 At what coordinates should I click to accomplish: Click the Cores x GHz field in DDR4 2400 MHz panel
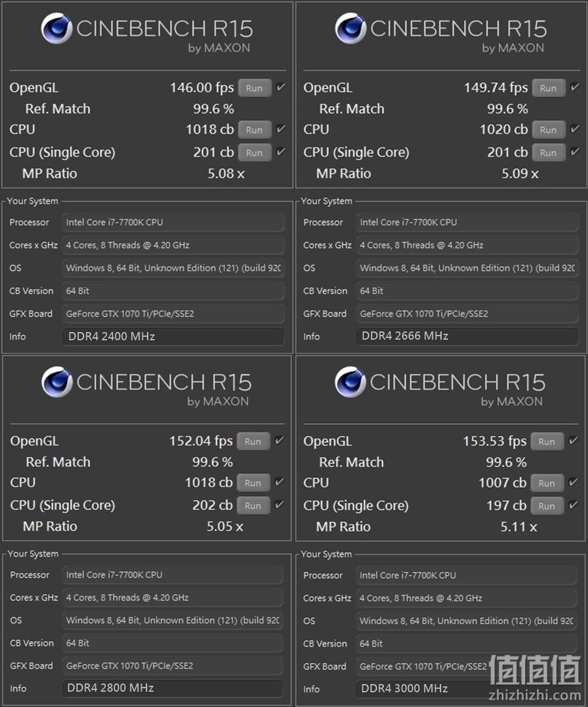coord(173,245)
